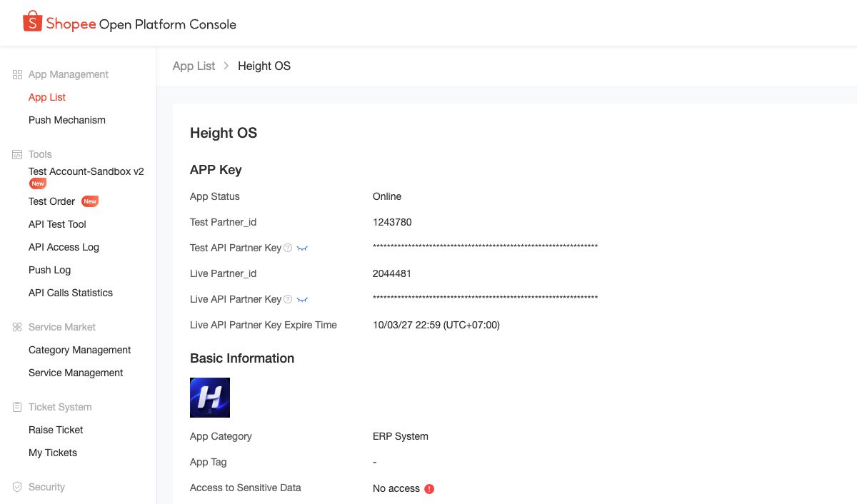857x504 pixels.
Task: Open Category Management
Action: pyautogui.click(x=80, y=350)
